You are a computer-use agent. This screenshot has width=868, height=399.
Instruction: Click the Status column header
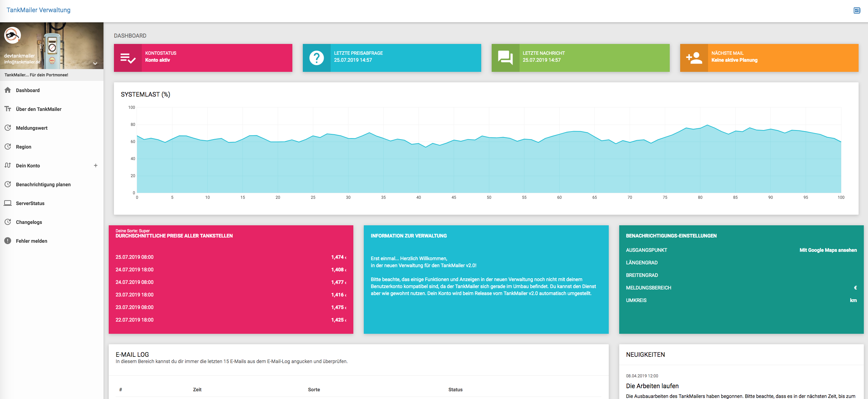[455, 390]
